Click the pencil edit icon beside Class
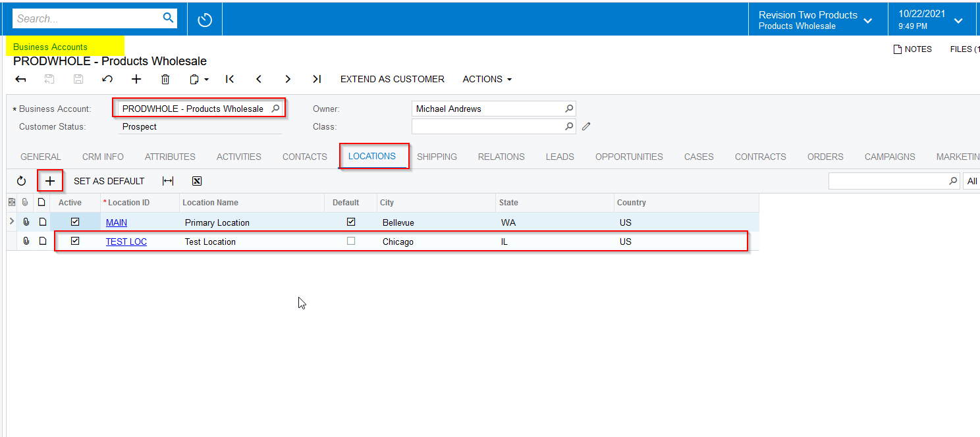Viewport: 980px width, 437px height. click(586, 126)
